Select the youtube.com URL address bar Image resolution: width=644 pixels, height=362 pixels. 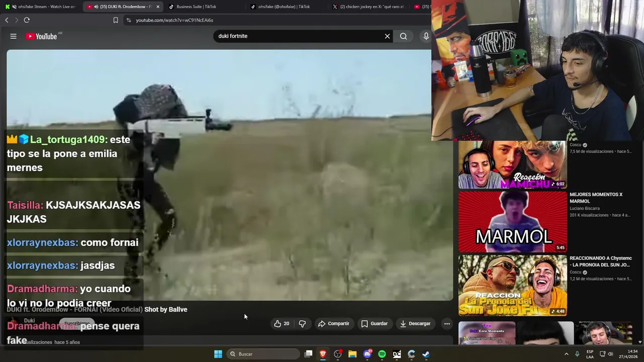pos(175,20)
